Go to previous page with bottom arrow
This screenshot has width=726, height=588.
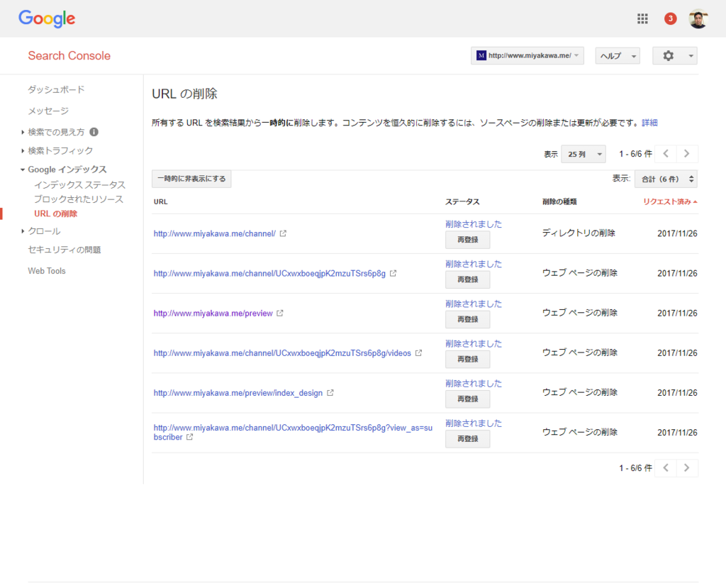(666, 468)
